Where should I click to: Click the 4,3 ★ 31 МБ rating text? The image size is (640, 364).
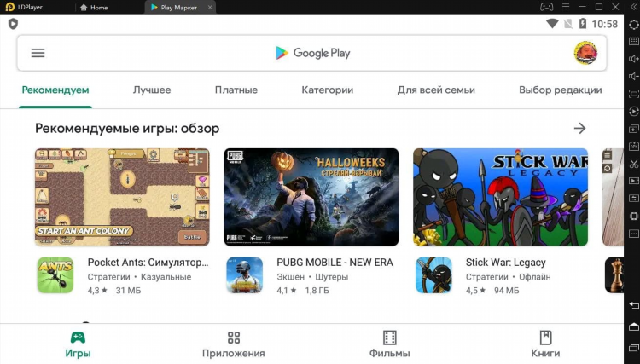click(114, 291)
